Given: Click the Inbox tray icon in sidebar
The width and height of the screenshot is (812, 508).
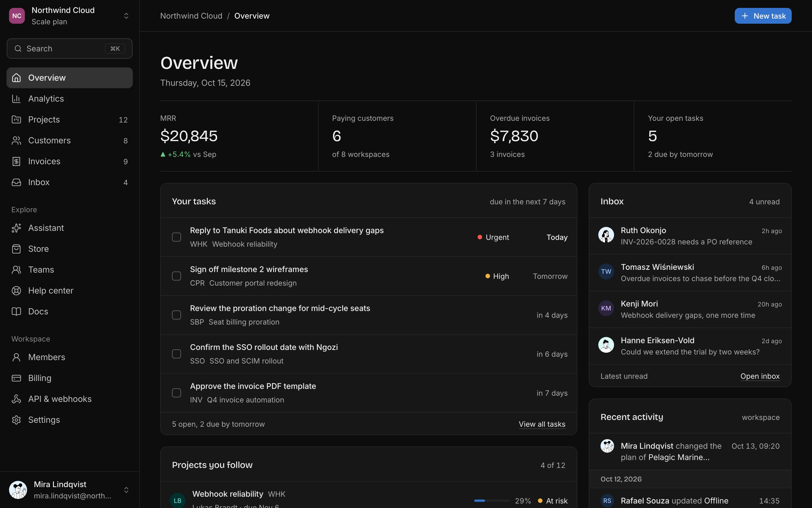Looking at the screenshot, I should pyautogui.click(x=16, y=182).
